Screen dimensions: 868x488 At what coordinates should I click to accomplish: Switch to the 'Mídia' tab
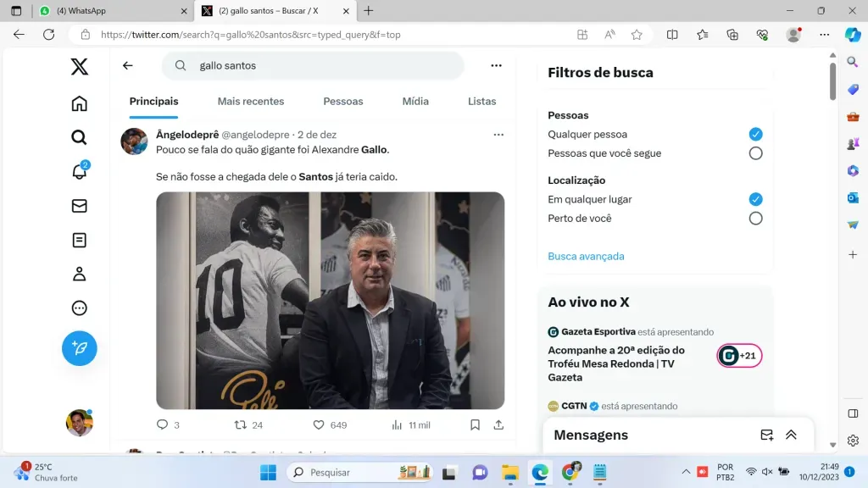point(415,102)
